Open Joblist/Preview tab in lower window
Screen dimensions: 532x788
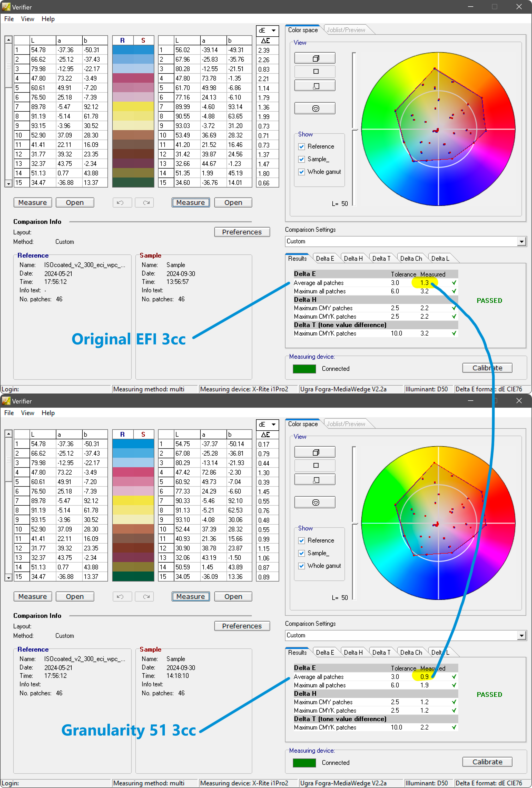click(x=346, y=424)
